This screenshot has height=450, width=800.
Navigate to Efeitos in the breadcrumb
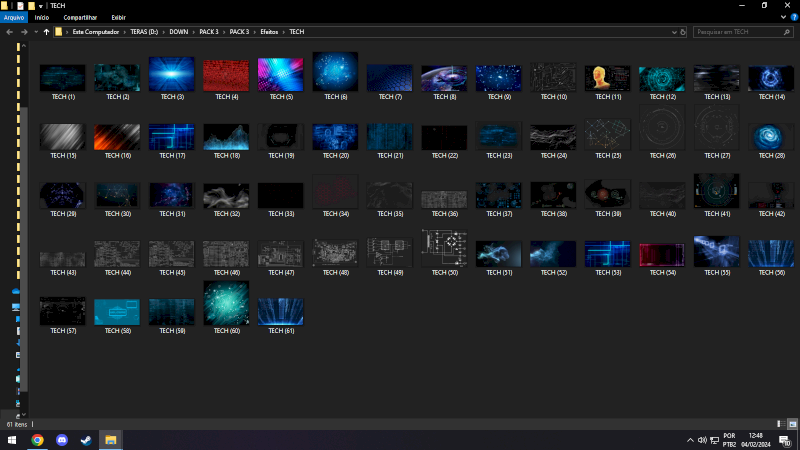(x=270, y=32)
